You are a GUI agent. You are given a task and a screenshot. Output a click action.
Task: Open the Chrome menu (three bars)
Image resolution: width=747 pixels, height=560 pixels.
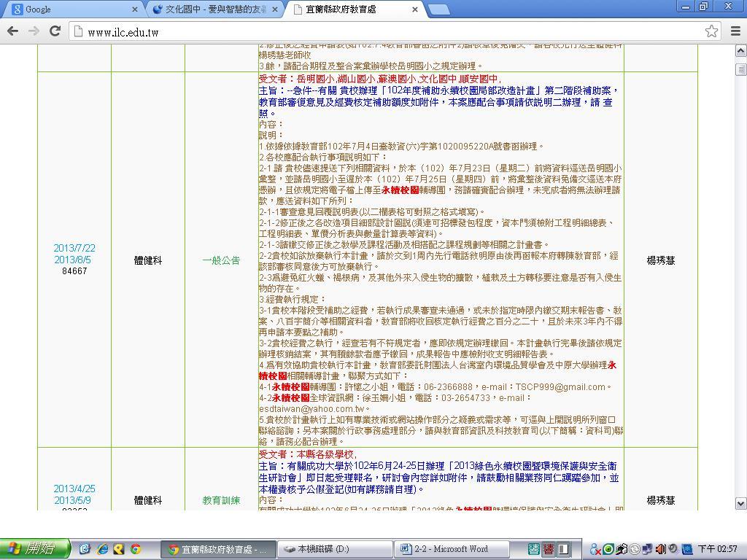coord(735,31)
